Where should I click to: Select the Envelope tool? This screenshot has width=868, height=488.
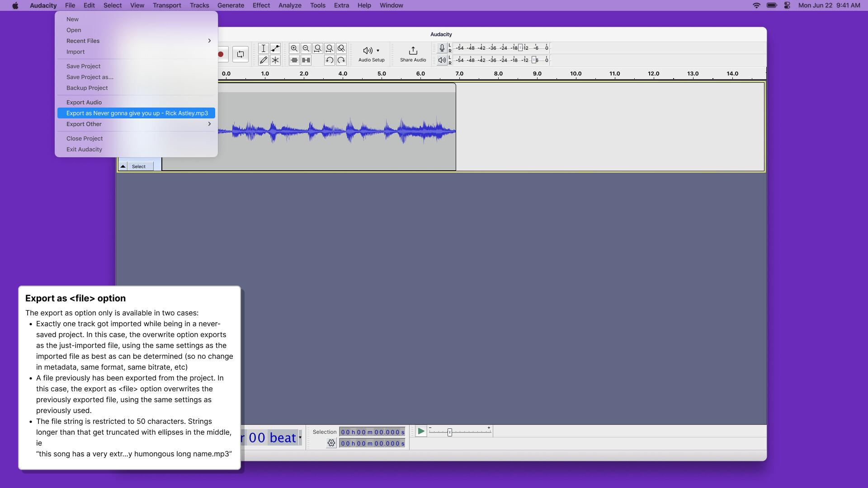click(275, 48)
